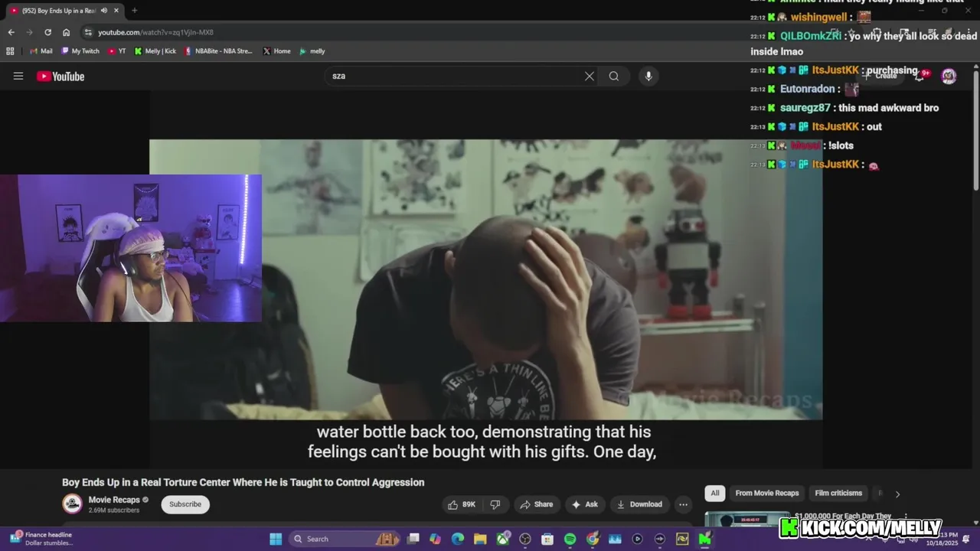This screenshot has height=551, width=980.
Task: Click the Ask button below the video
Action: (585, 504)
